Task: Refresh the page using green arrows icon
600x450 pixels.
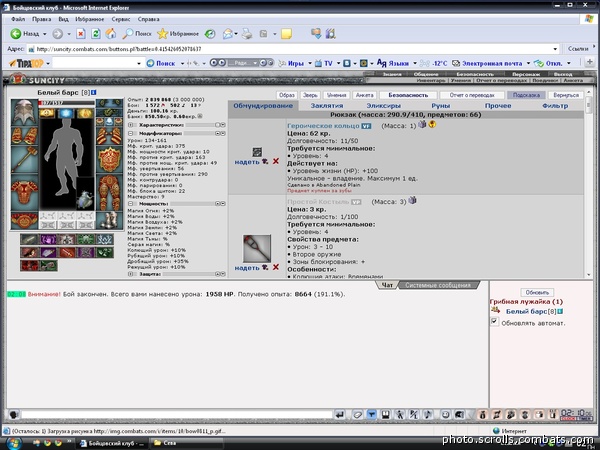Action: (96, 34)
